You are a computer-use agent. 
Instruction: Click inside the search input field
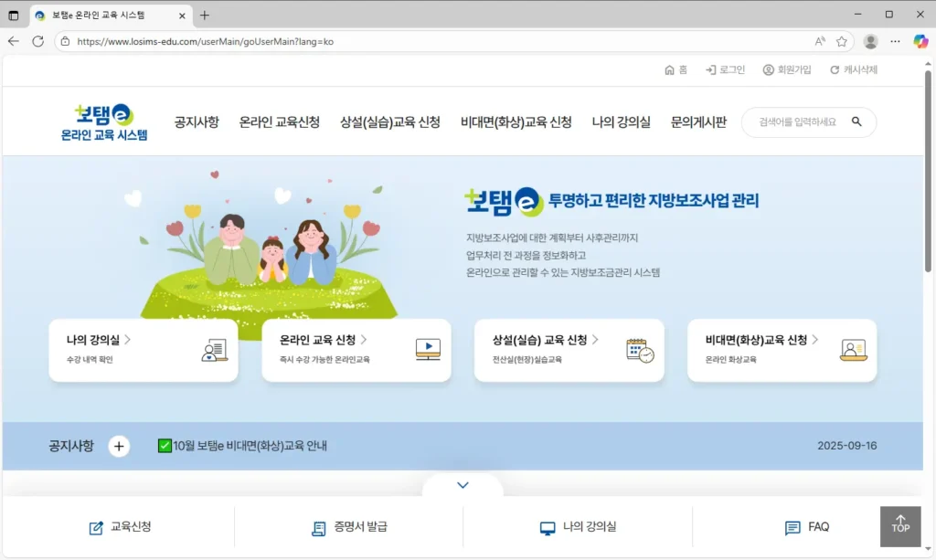coord(800,122)
